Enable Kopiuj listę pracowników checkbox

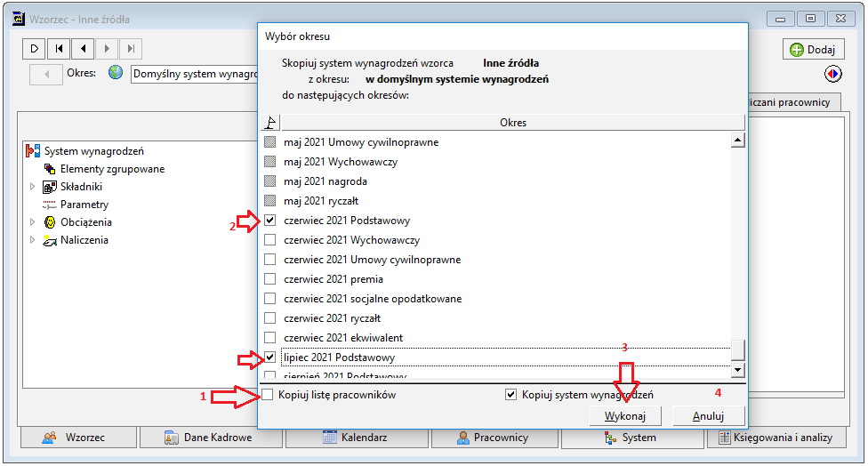[268, 395]
